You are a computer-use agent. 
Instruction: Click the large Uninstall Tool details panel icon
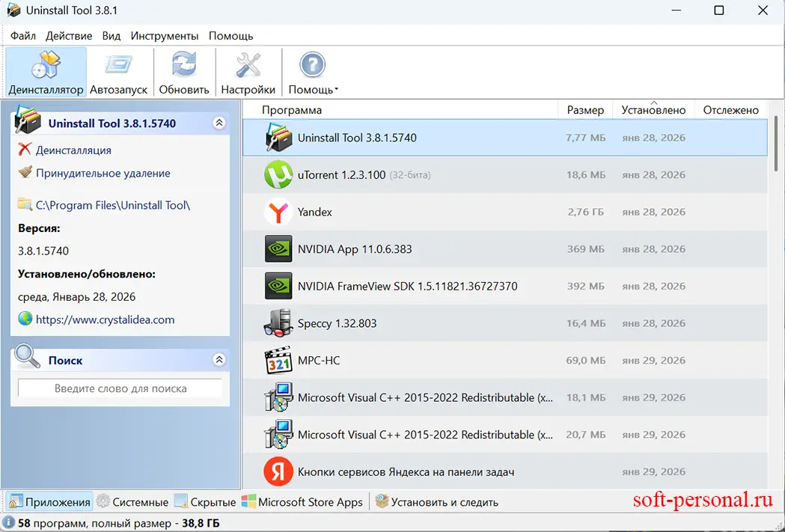(x=28, y=120)
